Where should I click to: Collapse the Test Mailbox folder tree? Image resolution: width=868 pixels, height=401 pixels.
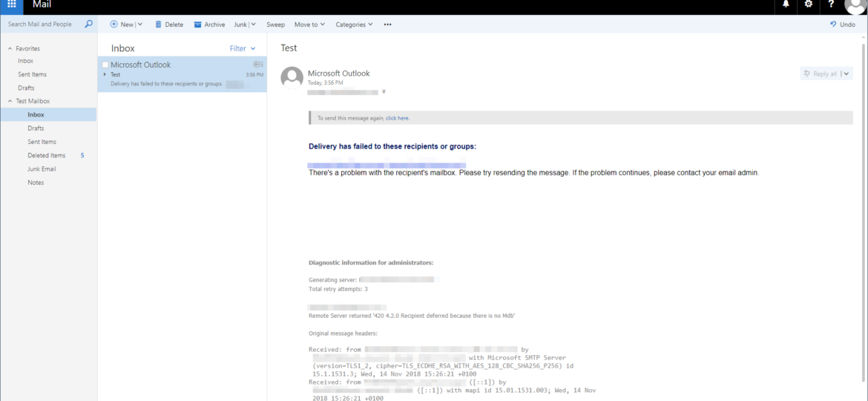click(10, 101)
